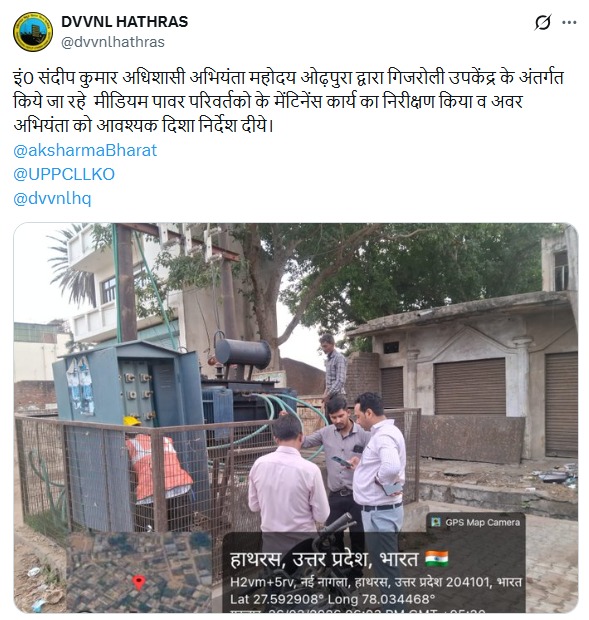Click the हाथरस, उत्तर प्रदेश location heading
Screen dimensions: 589x620
tap(324, 560)
